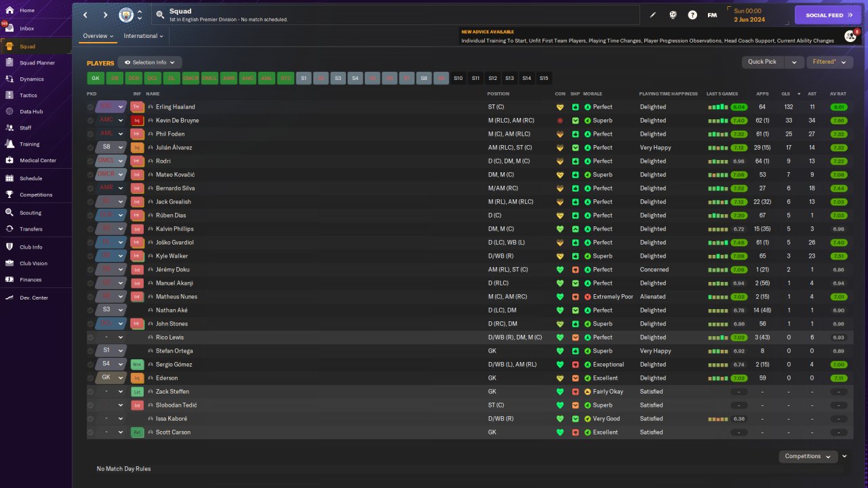The height and width of the screenshot is (488, 868).
Task: Toggle the picked circle for Phil Foden
Action: coord(91,134)
